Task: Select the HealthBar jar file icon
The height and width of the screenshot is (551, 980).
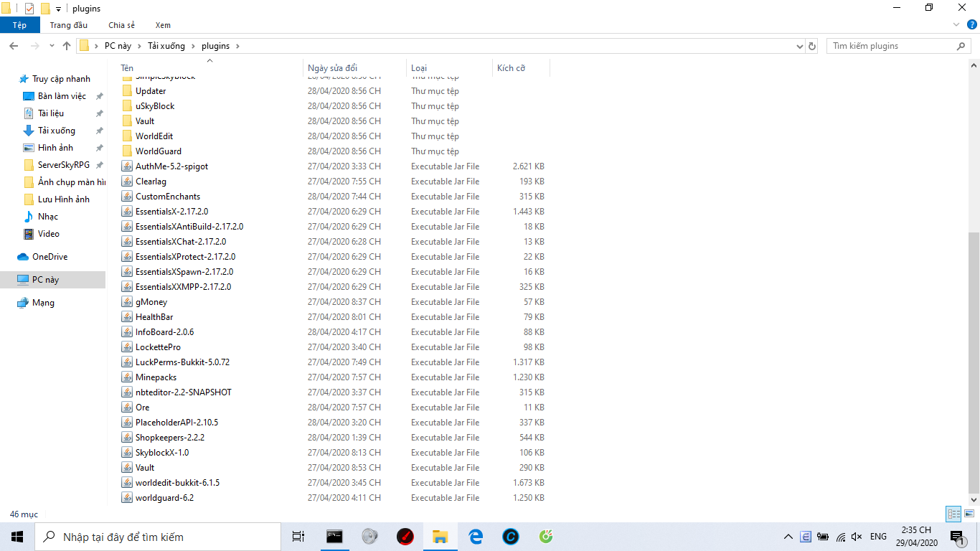Action: tap(127, 317)
